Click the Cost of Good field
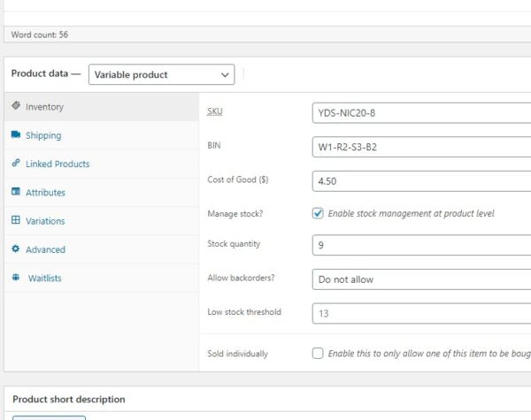Screen dimensions: 531x420 point(421,181)
